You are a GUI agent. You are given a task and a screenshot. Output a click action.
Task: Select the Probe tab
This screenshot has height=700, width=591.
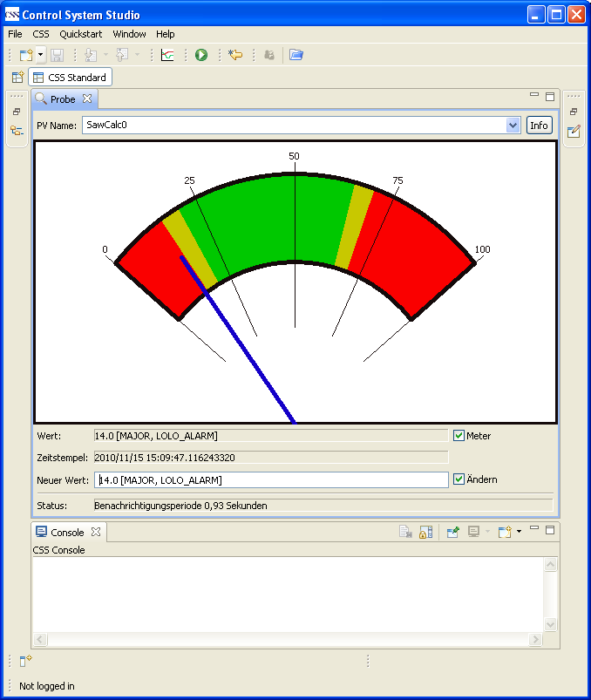(63, 99)
